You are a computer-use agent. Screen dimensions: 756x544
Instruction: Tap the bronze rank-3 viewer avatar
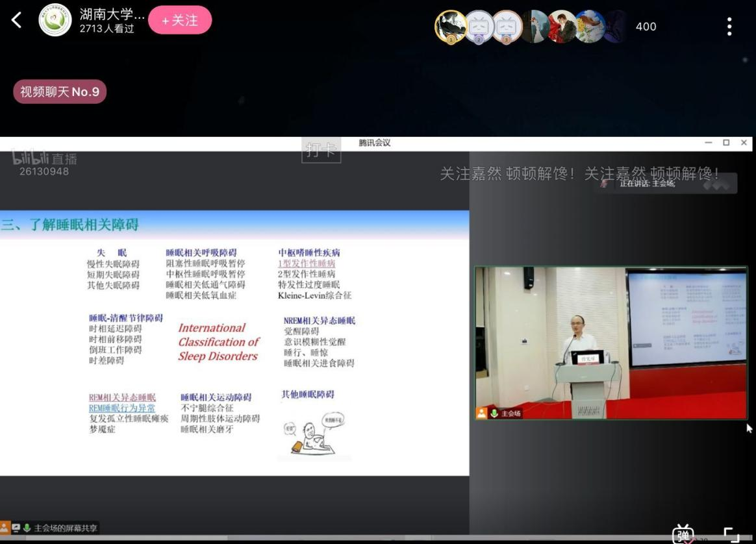tap(507, 27)
